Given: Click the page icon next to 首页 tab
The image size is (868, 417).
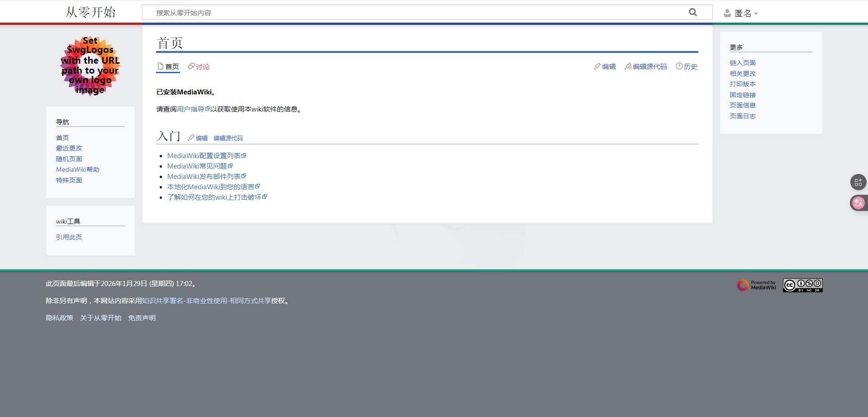Looking at the screenshot, I should [x=160, y=66].
